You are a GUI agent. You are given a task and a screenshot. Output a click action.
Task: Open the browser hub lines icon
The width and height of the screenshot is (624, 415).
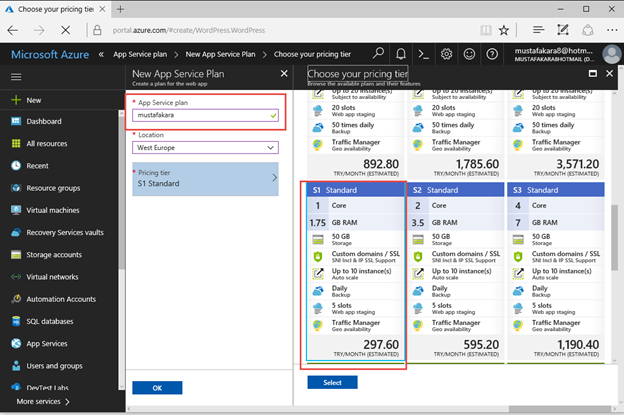pyautogui.click(x=538, y=30)
